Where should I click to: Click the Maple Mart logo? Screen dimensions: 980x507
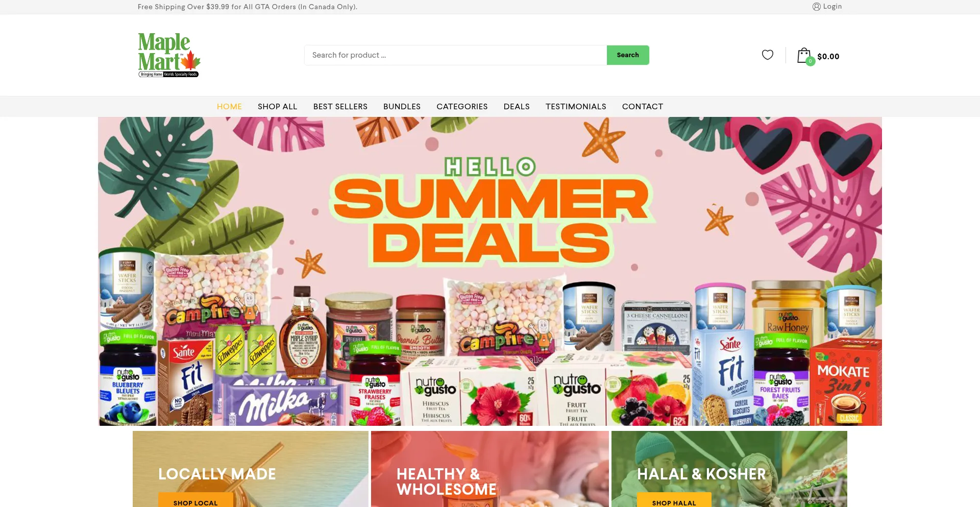(169, 55)
